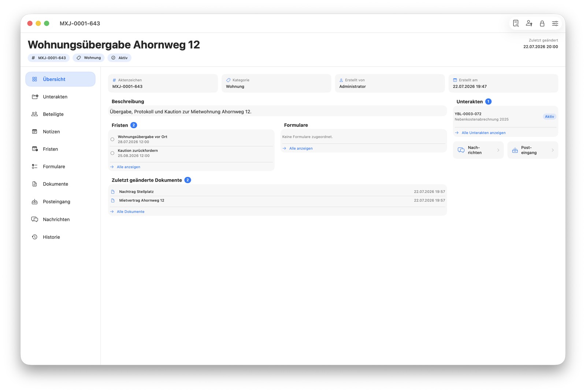
Task: Click the Aktenzeichen value MXJ-0001-643 card
Action: [163, 83]
